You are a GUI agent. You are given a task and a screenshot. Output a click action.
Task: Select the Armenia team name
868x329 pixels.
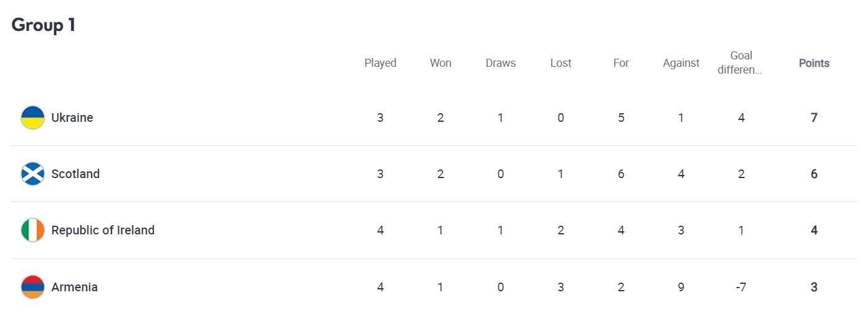coord(74,287)
